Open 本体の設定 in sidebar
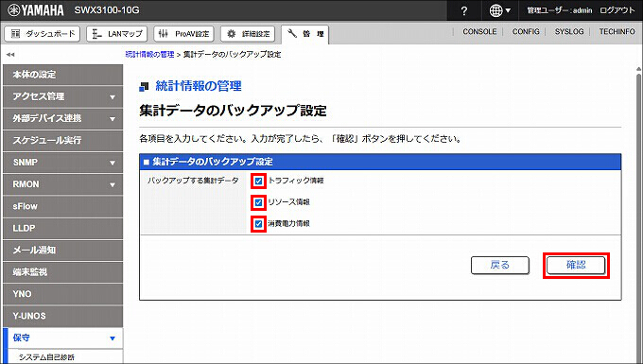This screenshot has height=364, width=643. [x=62, y=75]
